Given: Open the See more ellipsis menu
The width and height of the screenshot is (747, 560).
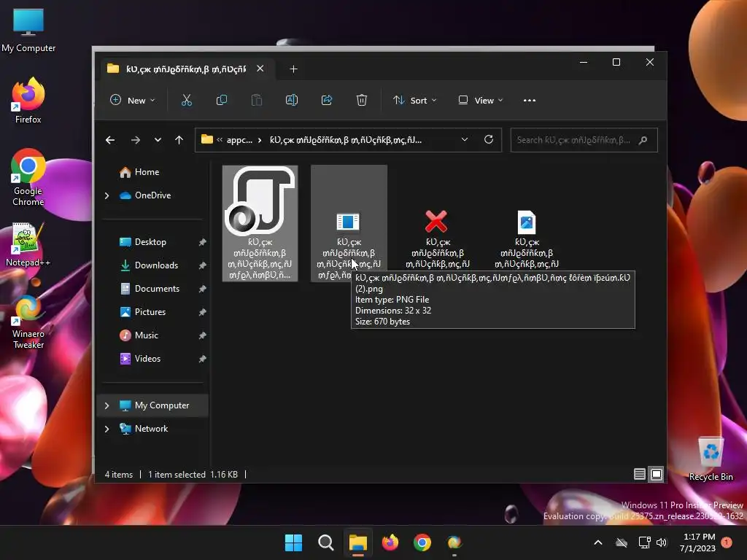Looking at the screenshot, I should 530,101.
